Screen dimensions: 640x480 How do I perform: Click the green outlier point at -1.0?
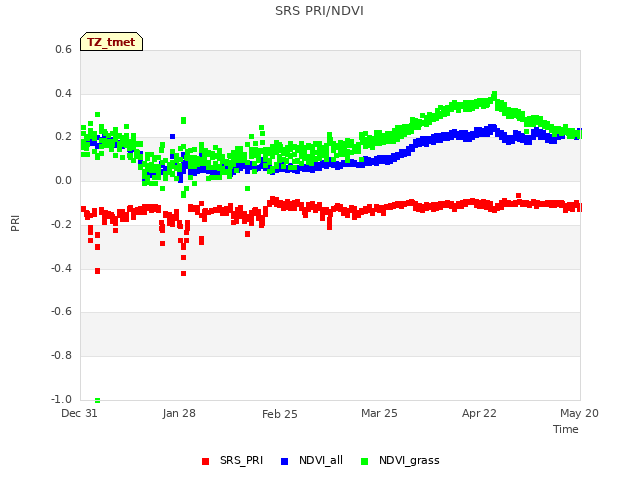point(98,400)
